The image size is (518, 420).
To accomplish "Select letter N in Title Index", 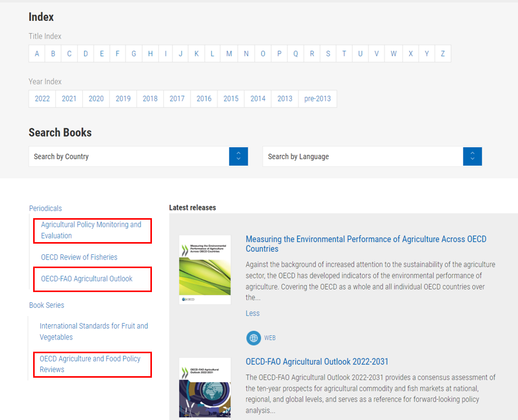I will point(246,54).
